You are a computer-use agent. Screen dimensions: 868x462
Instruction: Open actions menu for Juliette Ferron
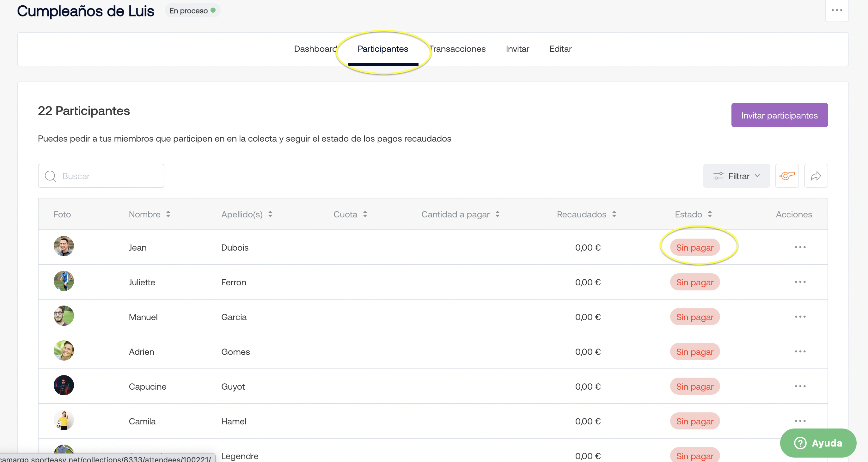800,282
